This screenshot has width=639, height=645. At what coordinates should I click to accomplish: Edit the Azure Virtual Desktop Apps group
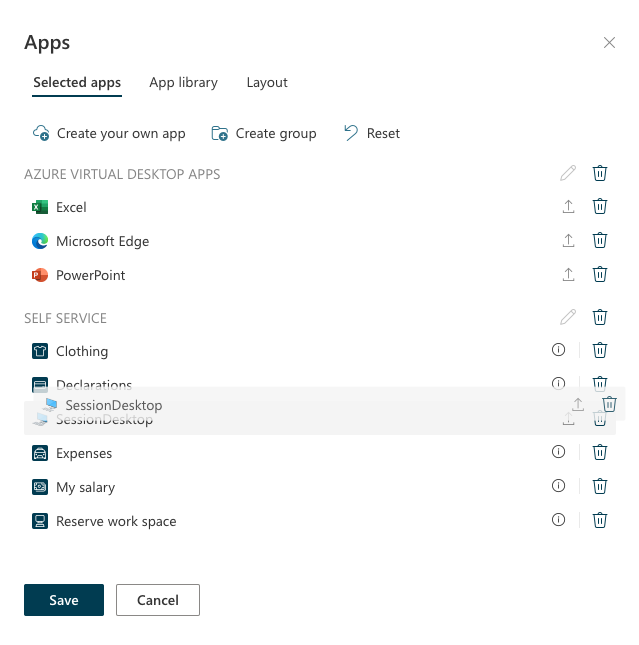(568, 173)
